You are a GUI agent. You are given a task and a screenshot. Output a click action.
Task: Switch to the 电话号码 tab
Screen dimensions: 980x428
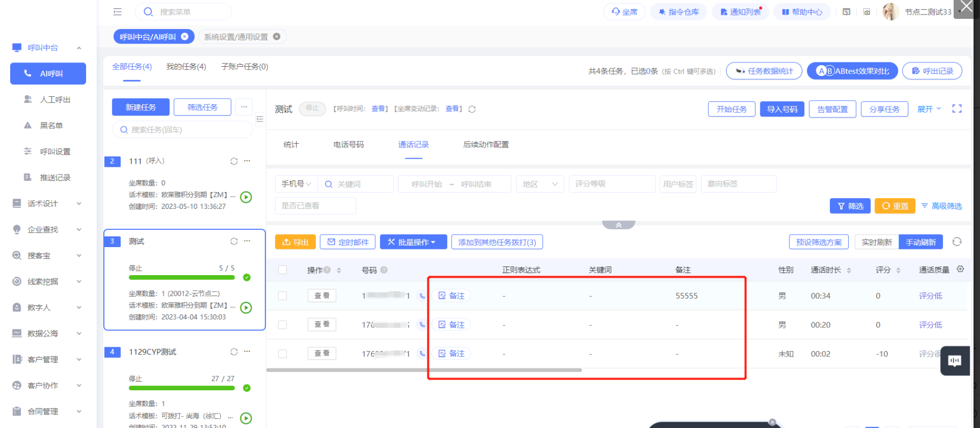pyautogui.click(x=348, y=144)
